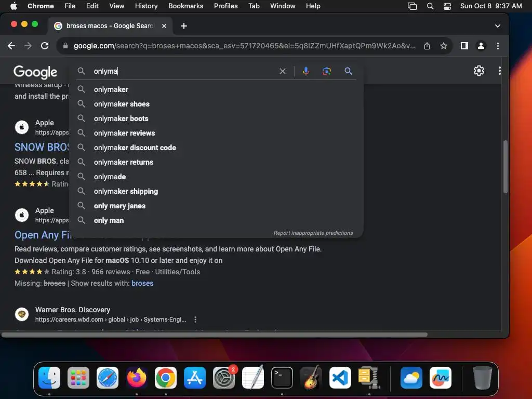This screenshot has height=399, width=532.
Task: Open Freeform app from the dock
Action: click(441, 378)
